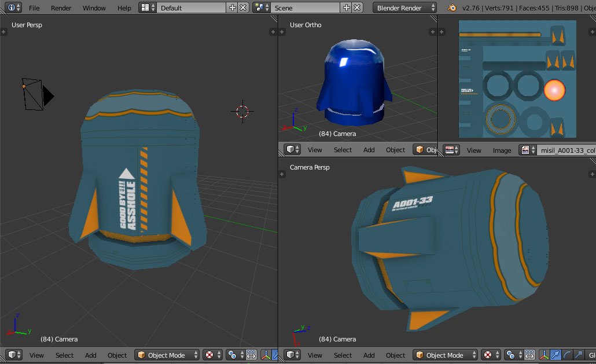Expand Camera Persp tool shelf plus
Viewport: 596px width, 364px height.
(x=282, y=174)
